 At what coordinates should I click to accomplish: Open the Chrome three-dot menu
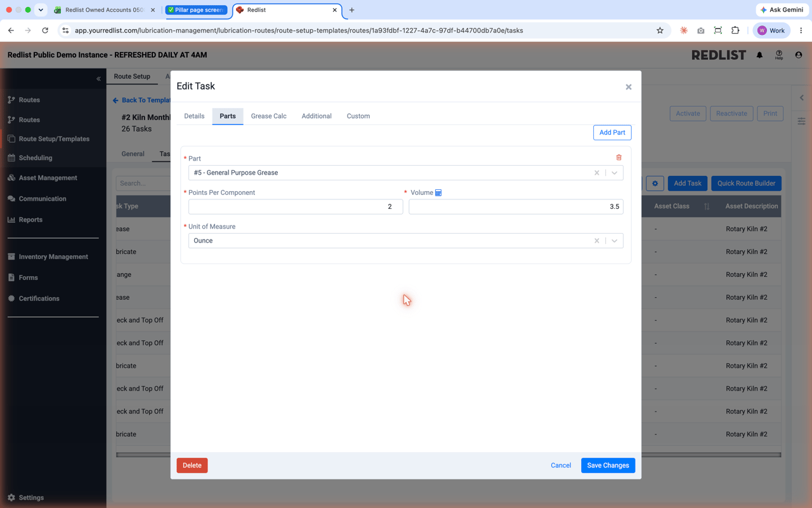801,30
